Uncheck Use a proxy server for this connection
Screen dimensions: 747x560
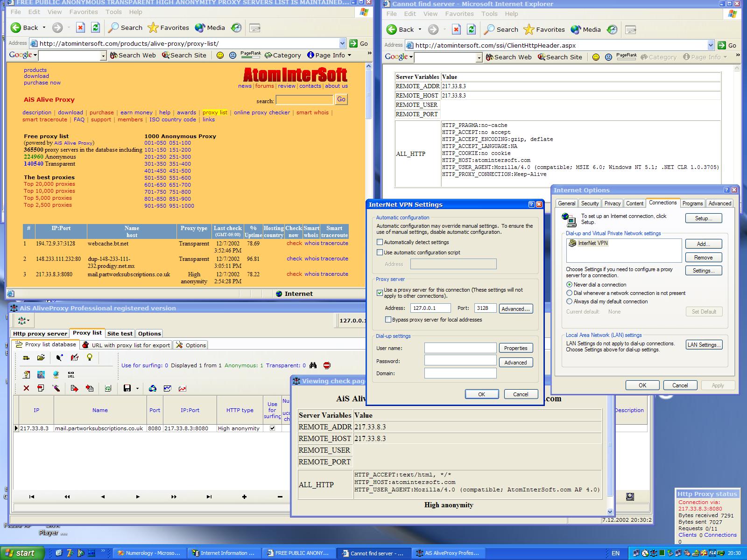(380, 293)
